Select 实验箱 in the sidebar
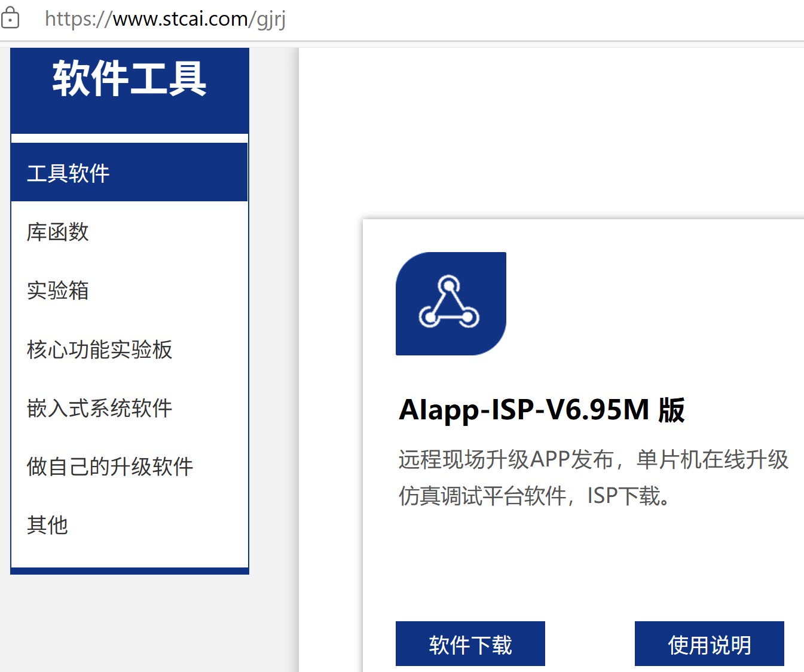The image size is (804, 672). 129,290
